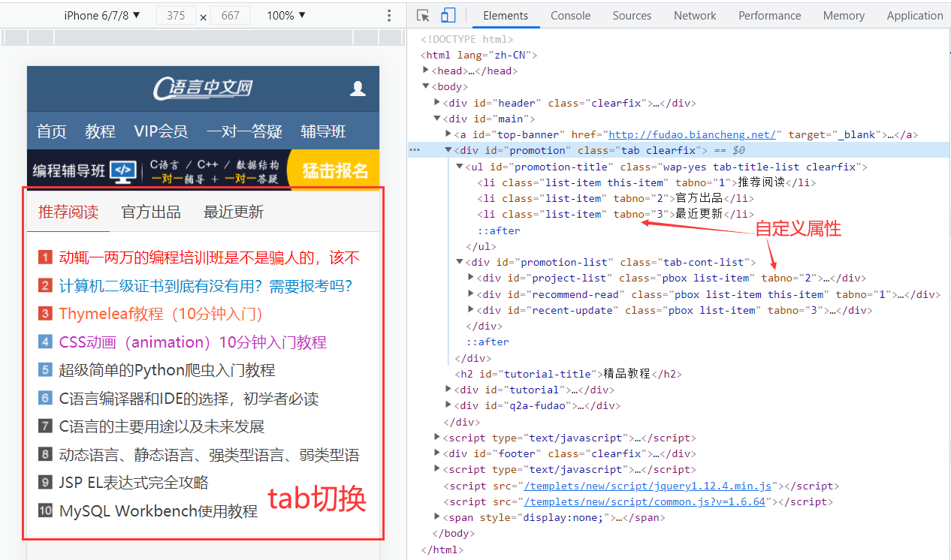
Task: Open the 动态语言、静态语言 article link
Action: [x=210, y=455]
